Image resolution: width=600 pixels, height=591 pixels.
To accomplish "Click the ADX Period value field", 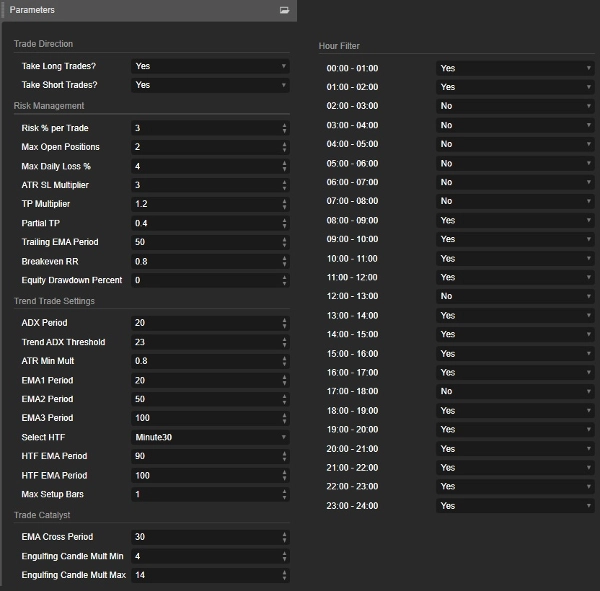I will (x=210, y=323).
